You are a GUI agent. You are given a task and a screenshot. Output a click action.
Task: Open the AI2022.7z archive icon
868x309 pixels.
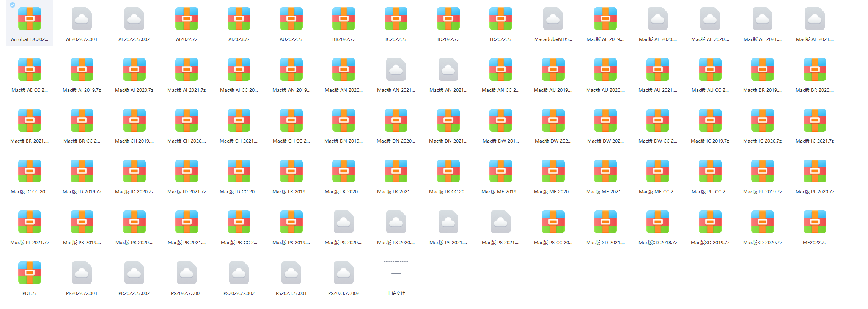coord(187,19)
